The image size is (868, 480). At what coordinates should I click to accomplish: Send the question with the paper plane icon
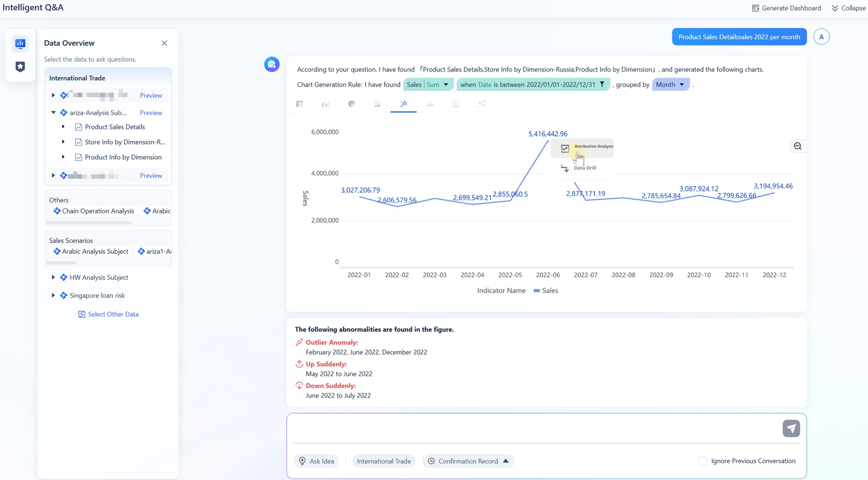click(x=791, y=428)
